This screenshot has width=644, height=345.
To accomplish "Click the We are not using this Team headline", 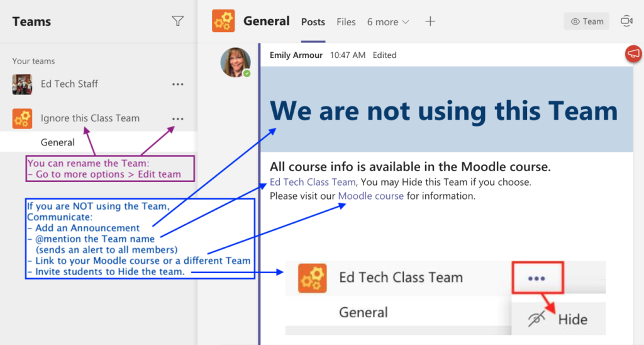I will (x=443, y=110).
